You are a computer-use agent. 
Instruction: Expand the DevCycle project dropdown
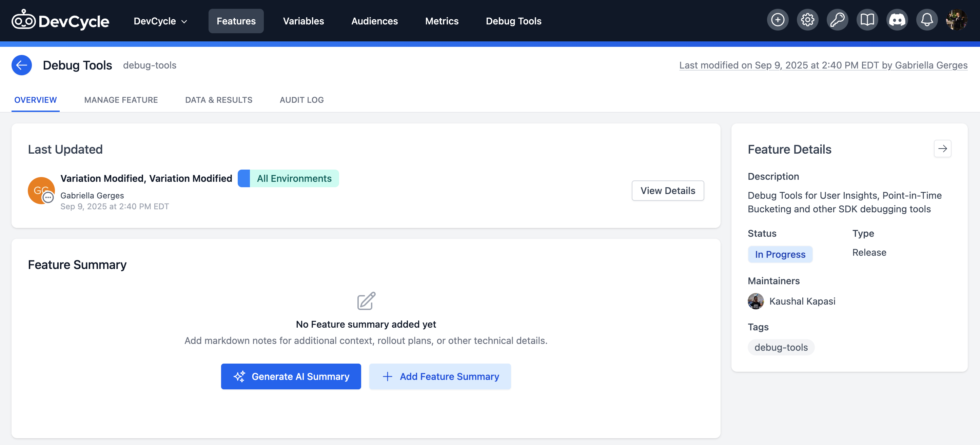[x=160, y=21]
